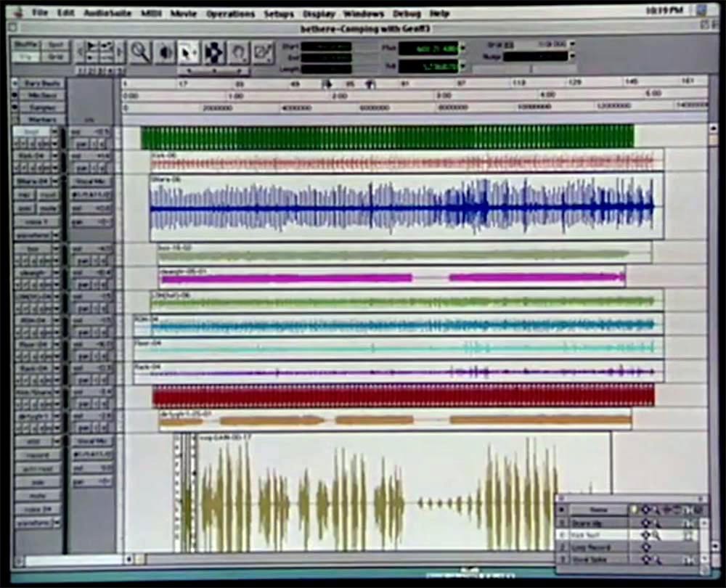This screenshot has width=726, height=588.
Task: Click the Markers ruler label
Action: click(x=42, y=118)
